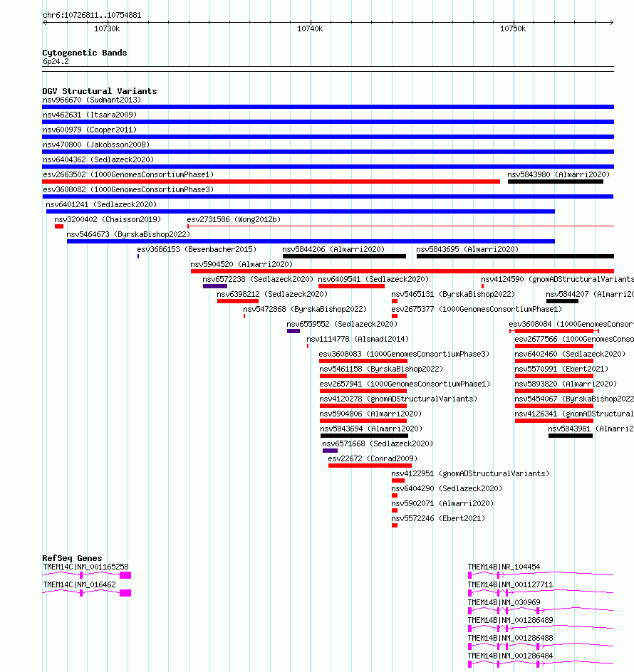Image resolution: width=634 pixels, height=672 pixels.
Task: Open nsv5843695 (Almarri2020) variant
Action: click(467, 249)
